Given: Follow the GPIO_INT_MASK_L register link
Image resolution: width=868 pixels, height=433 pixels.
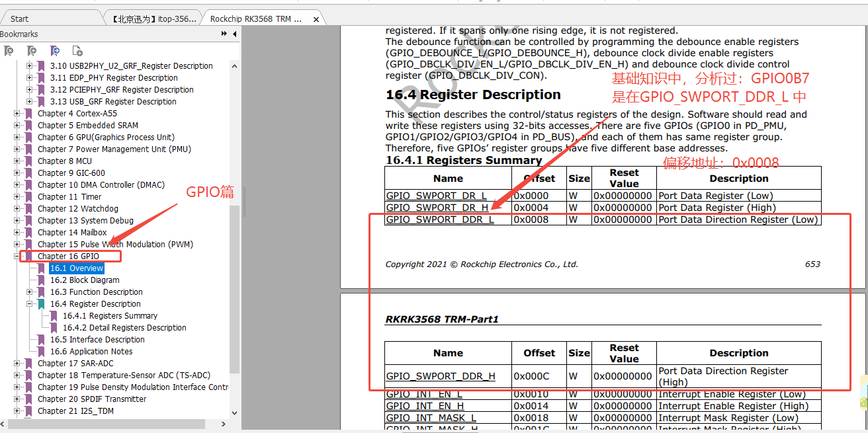Looking at the screenshot, I should tap(431, 418).
